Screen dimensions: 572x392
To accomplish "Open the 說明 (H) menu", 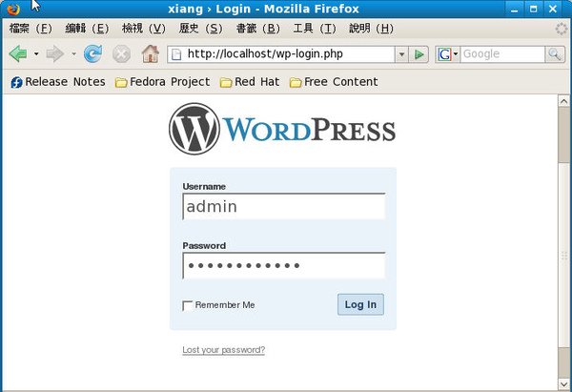I will point(371,29).
